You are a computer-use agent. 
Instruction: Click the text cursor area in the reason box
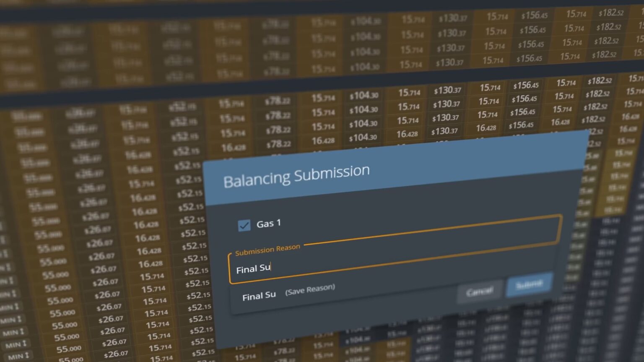coord(272,268)
